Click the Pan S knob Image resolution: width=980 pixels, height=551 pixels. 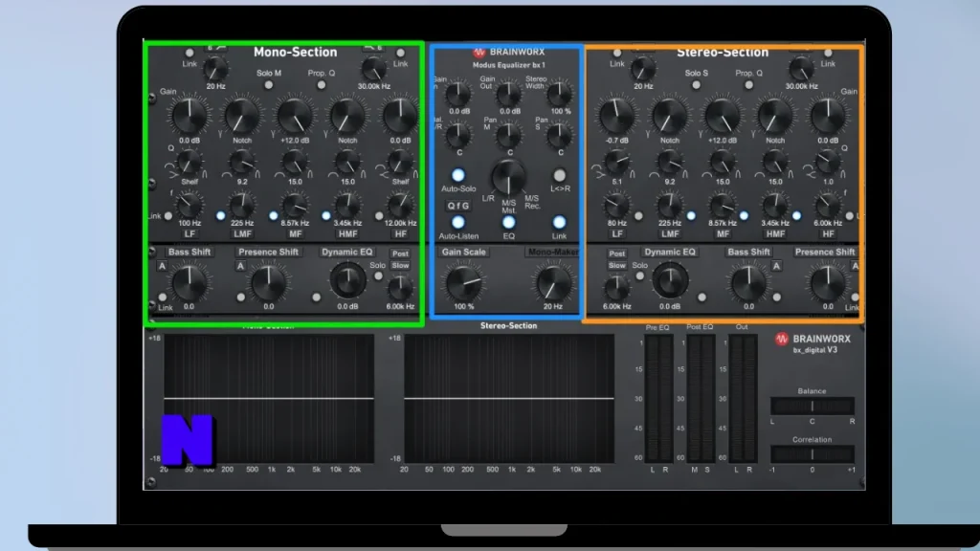click(559, 134)
